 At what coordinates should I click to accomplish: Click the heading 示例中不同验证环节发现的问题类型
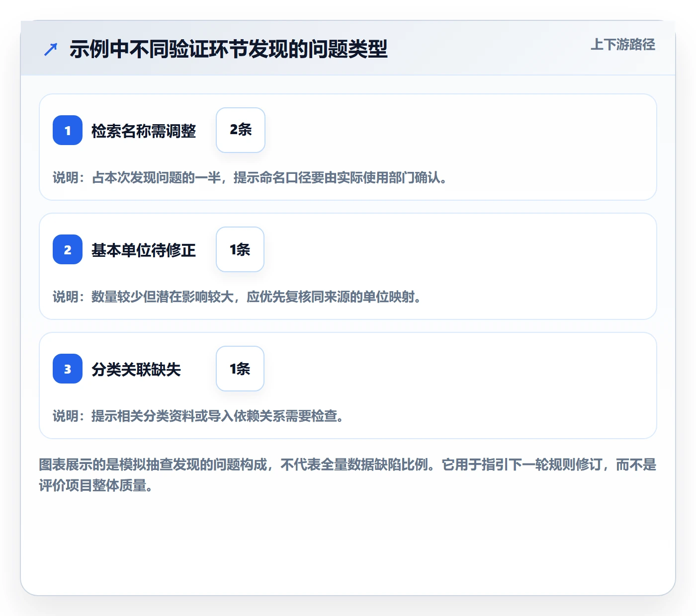pyautogui.click(x=228, y=49)
